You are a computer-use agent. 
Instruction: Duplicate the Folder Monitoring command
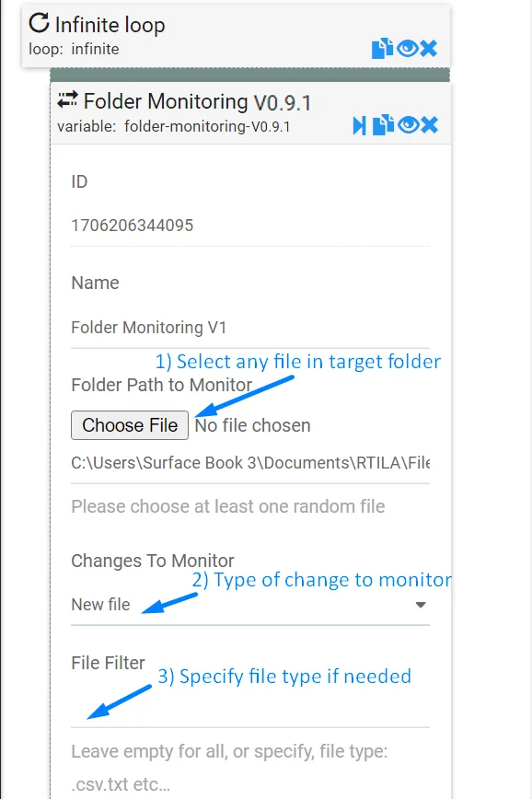click(x=383, y=125)
